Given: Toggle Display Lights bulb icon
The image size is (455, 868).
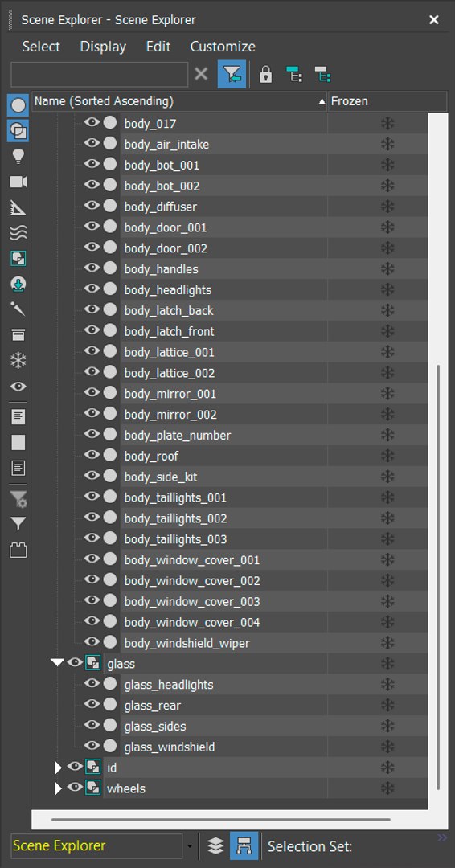Looking at the screenshot, I should (x=18, y=157).
